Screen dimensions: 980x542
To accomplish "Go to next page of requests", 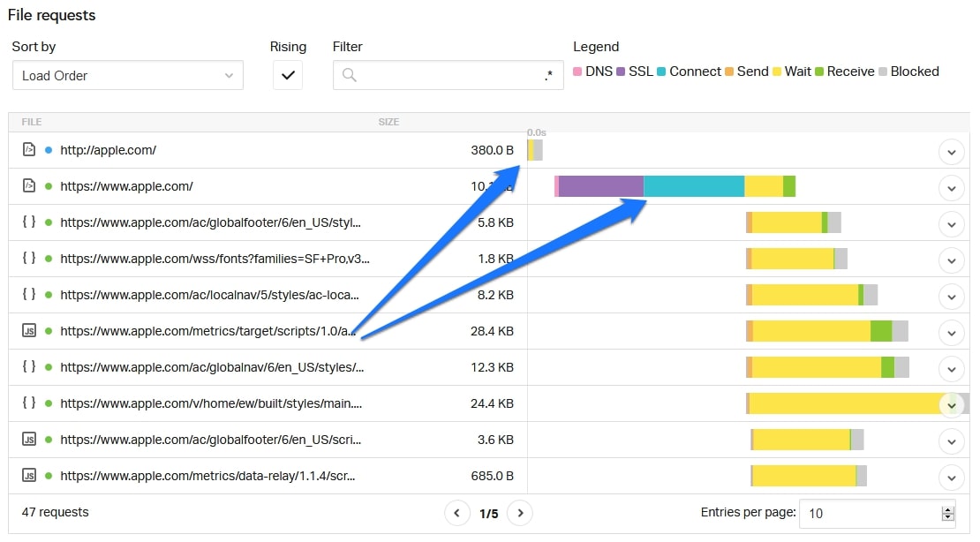I will point(520,513).
